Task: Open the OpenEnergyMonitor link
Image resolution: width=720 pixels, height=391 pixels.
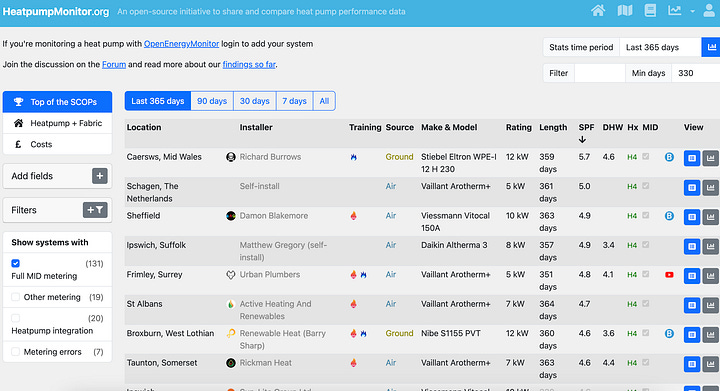Action: coord(181,44)
